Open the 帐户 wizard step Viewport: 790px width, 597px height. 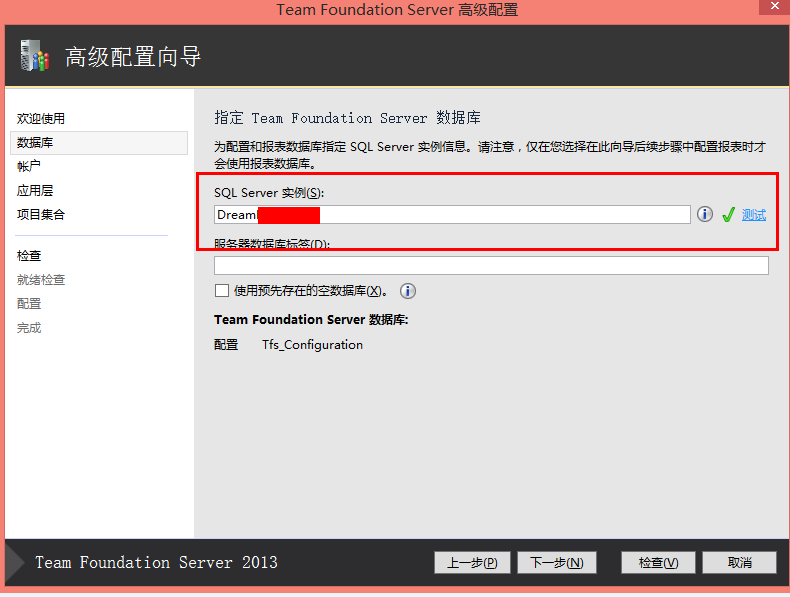click(29, 166)
